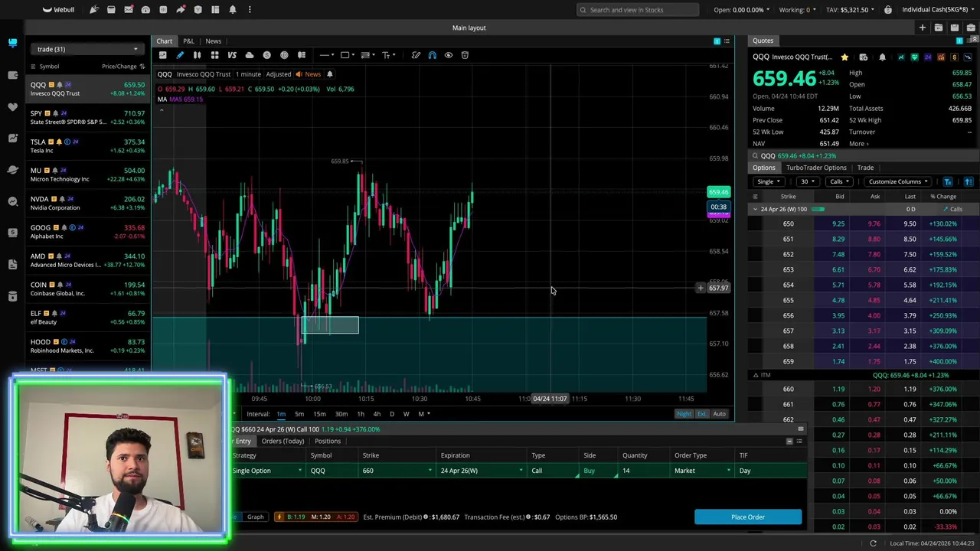Open the Calls type dropdown

(x=840, y=181)
